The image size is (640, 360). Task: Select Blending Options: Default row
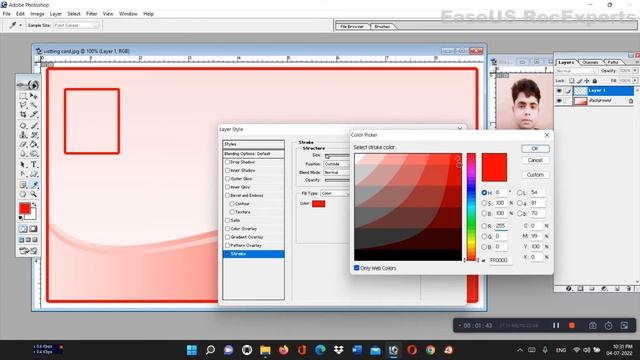pyautogui.click(x=253, y=153)
